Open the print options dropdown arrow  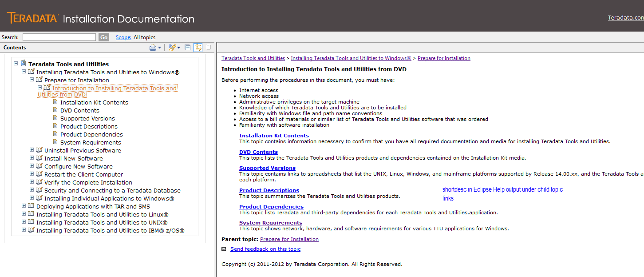[159, 48]
